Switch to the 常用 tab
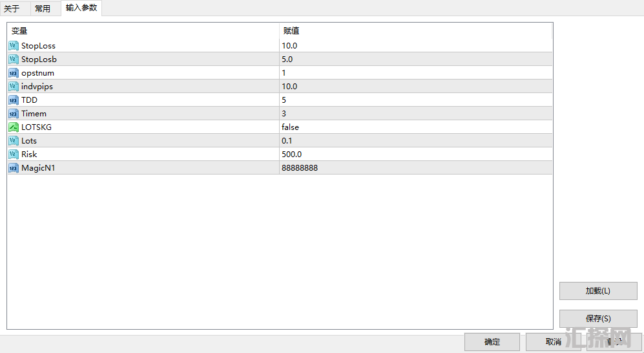Screen dimensions: 644x353 43,9
